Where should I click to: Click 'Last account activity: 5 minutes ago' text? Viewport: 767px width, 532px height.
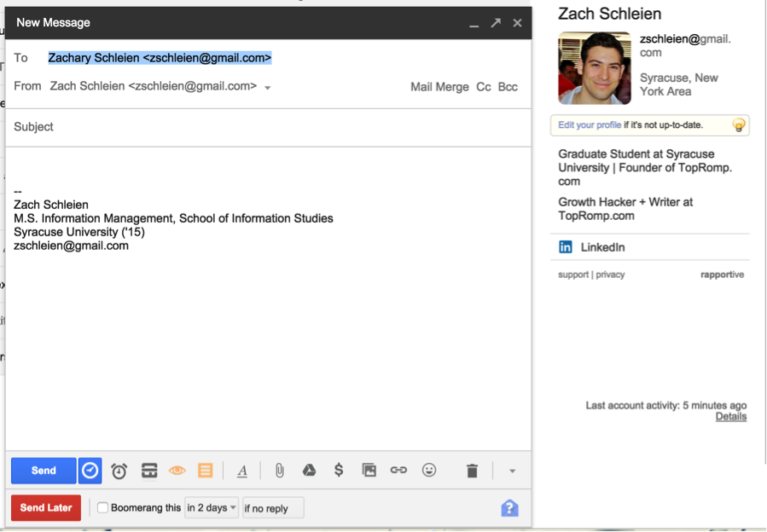666,405
